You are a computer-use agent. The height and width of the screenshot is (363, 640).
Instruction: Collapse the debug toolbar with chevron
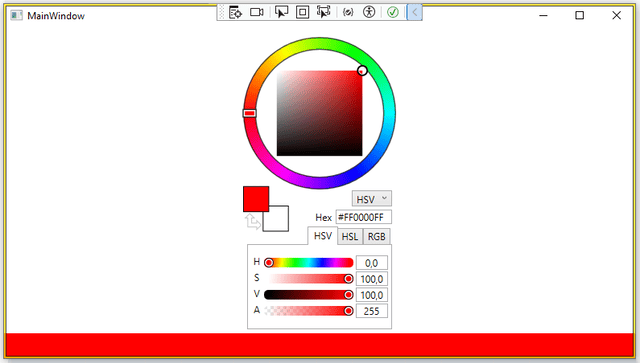point(415,12)
